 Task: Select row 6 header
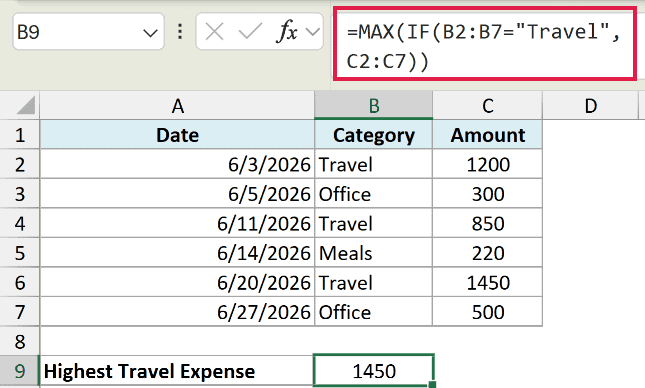pyautogui.click(x=20, y=283)
